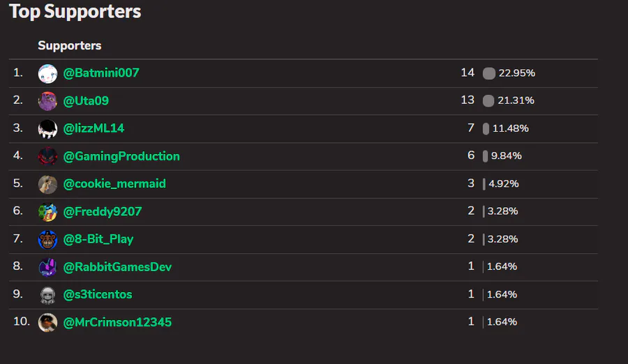
Task: Open GamingProduction's red avatar icon
Action: [x=47, y=156]
